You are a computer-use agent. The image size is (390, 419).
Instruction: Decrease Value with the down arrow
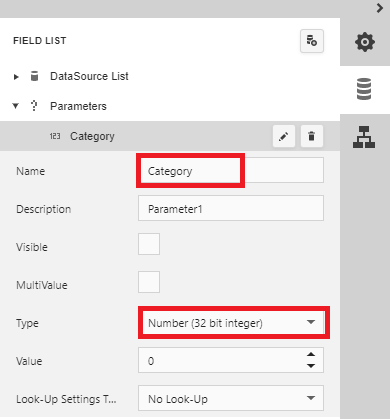[x=311, y=366]
